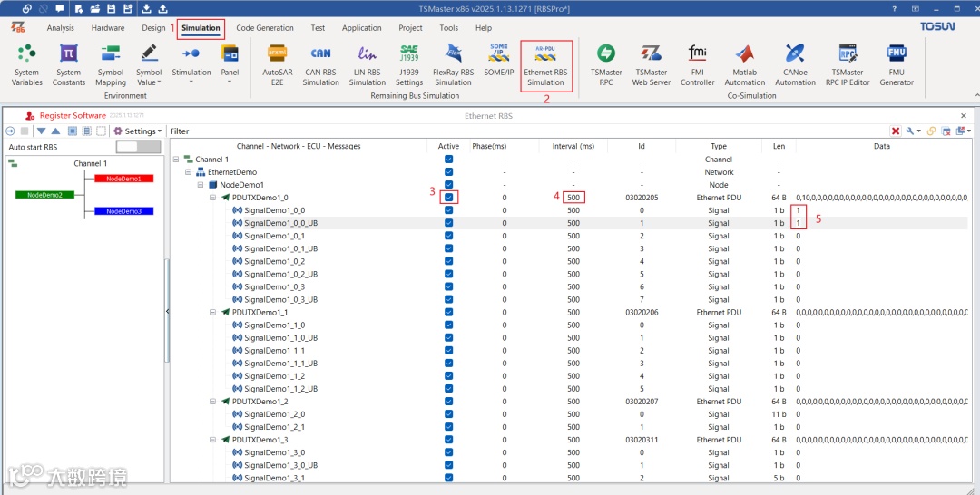Launch LIN RBS Simulation
The height and width of the screenshot is (495, 980).
(367, 65)
